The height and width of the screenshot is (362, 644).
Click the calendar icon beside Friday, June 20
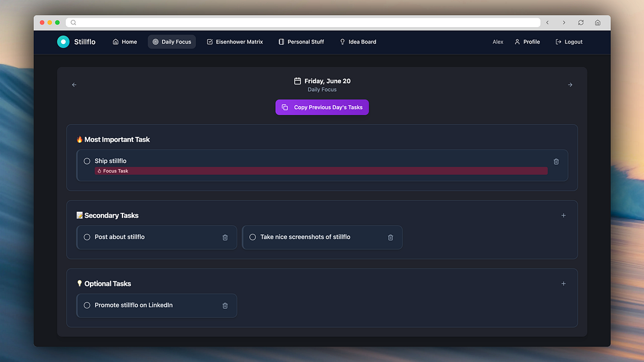click(x=298, y=81)
